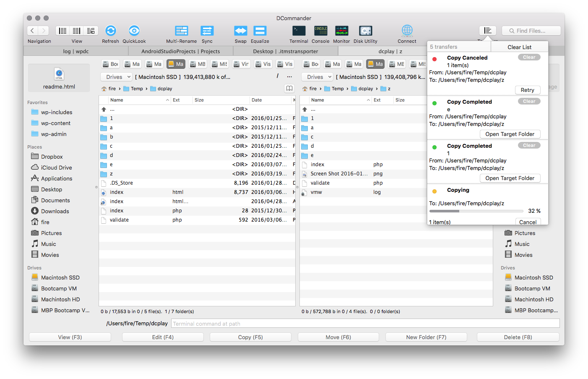Click the New Folder (F7) button

[426, 337]
